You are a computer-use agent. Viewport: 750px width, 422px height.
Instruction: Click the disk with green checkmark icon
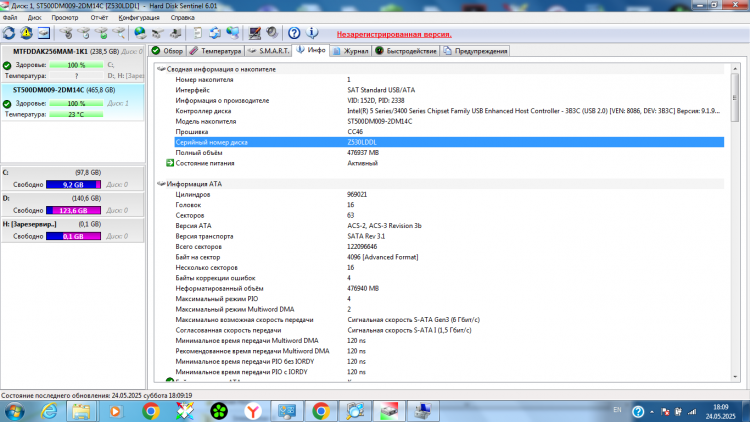pyautogui.click(x=101, y=33)
